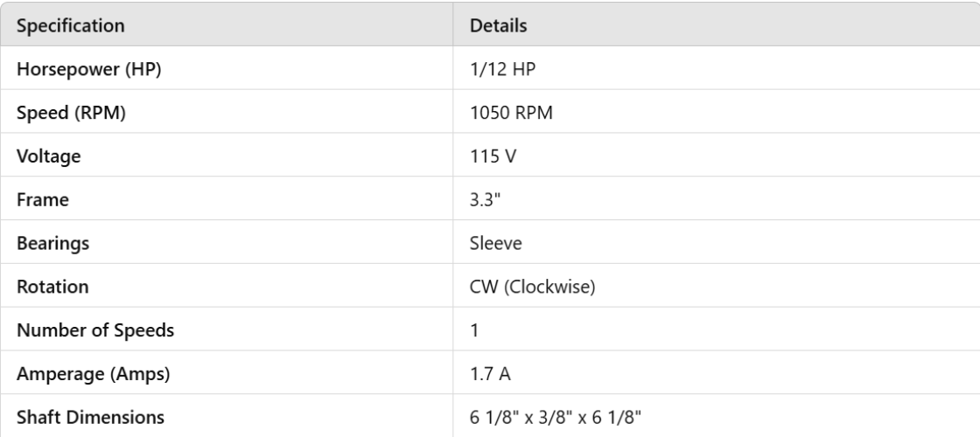Click the Number of Speeds value 1

475,330
